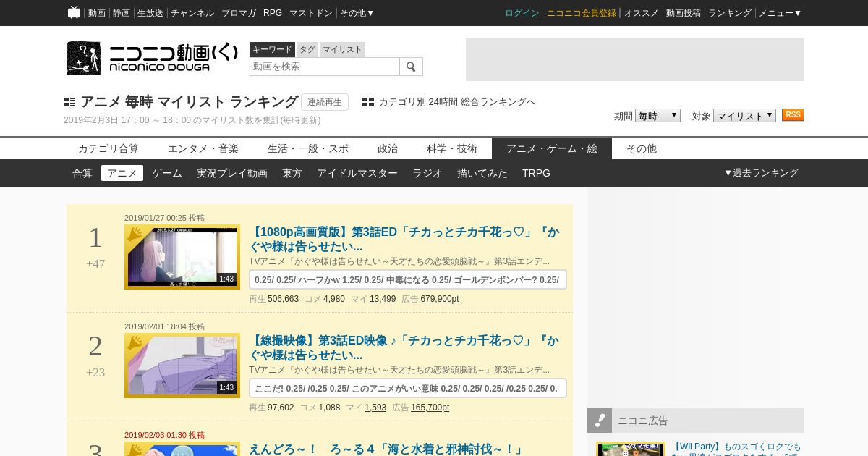Click the Niconico ad megaphone icon

pos(600,421)
